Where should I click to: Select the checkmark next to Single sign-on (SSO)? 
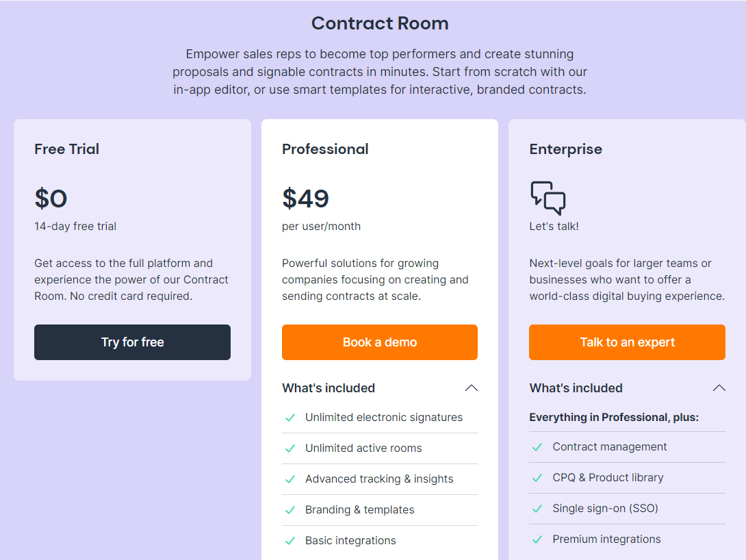(539, 508)
